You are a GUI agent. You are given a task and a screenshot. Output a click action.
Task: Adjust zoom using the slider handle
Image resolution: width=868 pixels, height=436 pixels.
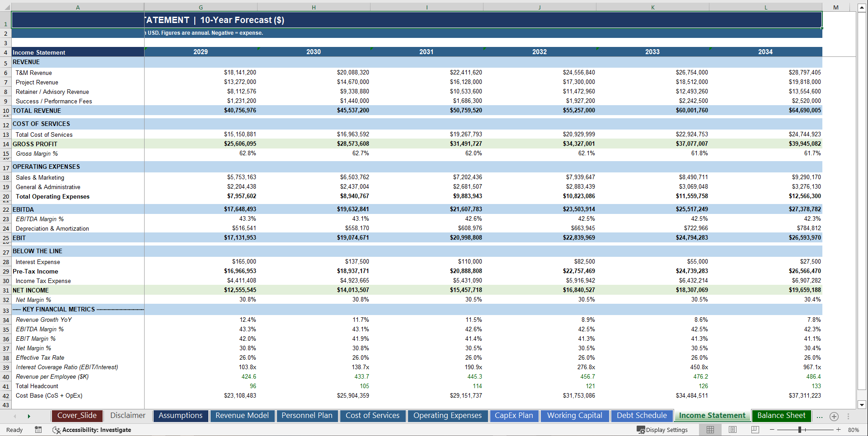click(800, 429)
